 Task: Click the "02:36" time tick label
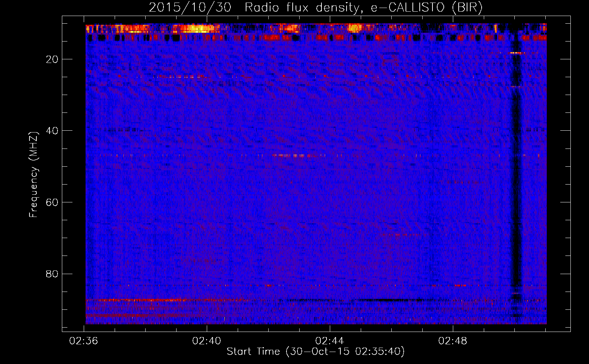[x=84, y=341]
